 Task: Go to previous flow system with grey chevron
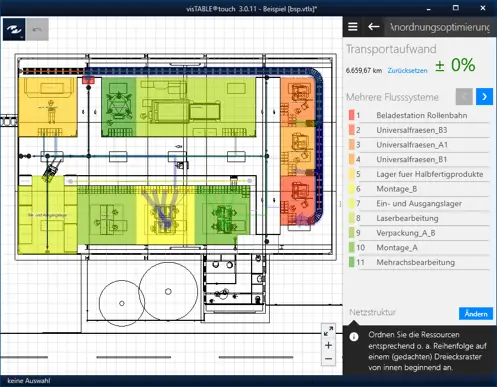point(464,97)
